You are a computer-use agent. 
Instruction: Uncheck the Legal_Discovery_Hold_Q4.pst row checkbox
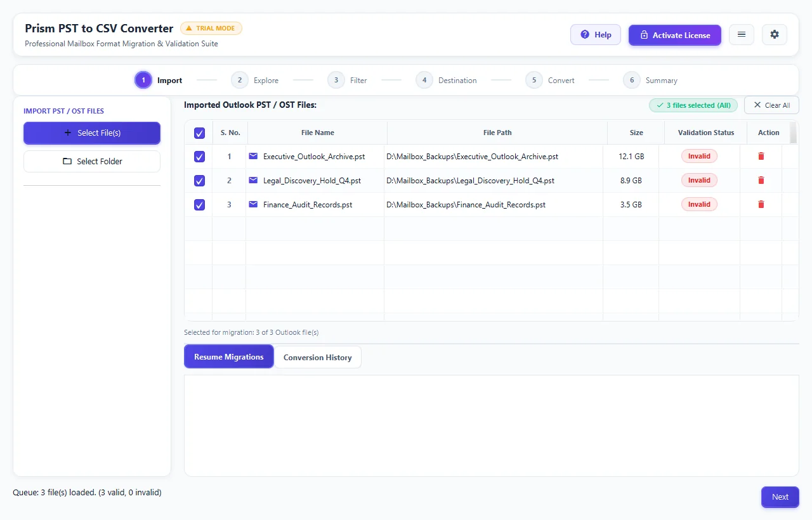(x=199, y=181)
